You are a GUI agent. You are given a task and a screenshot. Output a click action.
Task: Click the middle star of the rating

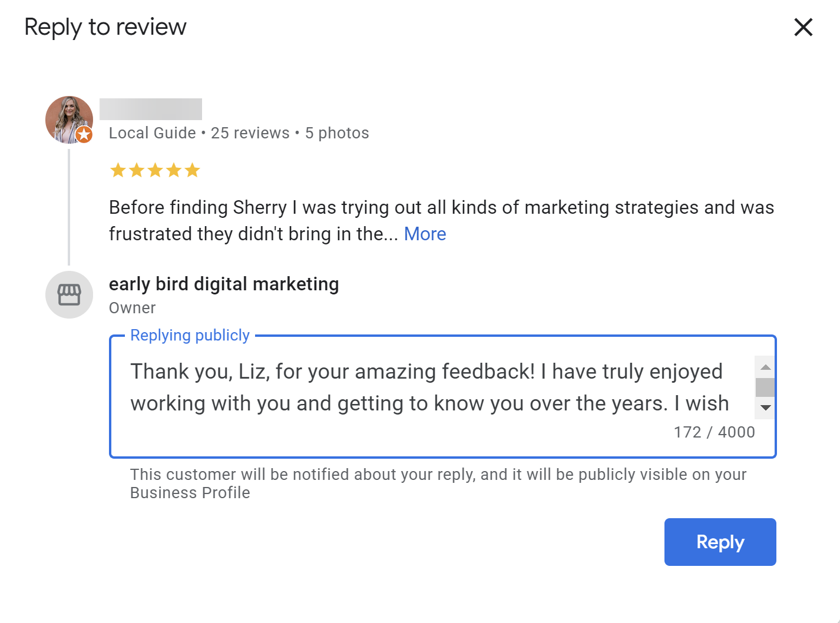[155, 170]
